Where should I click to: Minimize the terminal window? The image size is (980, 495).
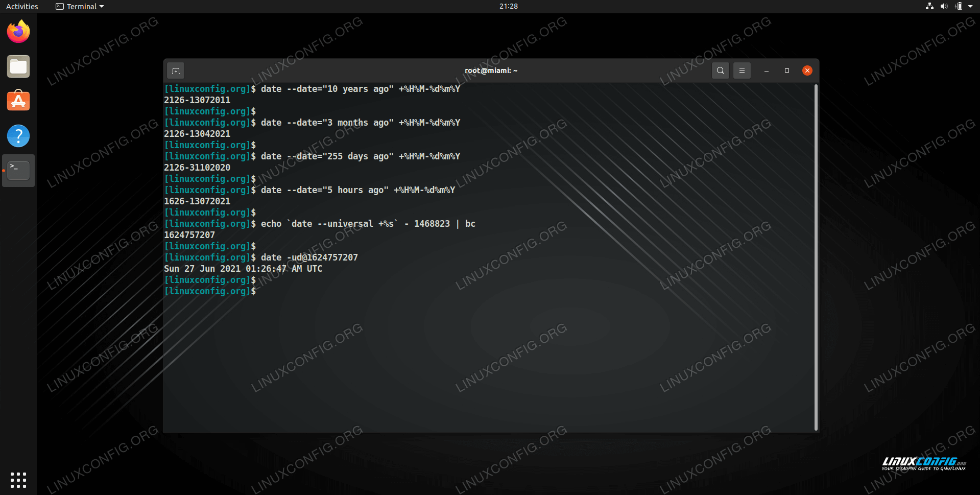tap(766, 70)
